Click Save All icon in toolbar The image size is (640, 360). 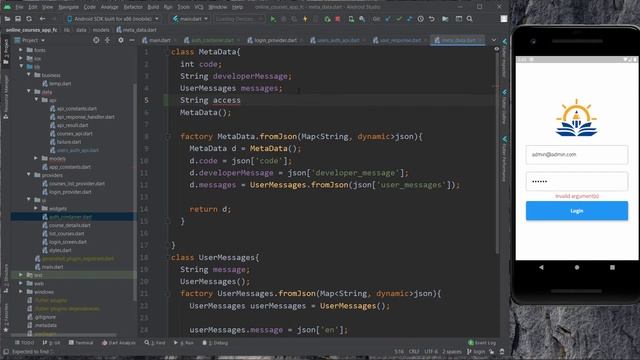pyautogui.click(x=18, y=19)
